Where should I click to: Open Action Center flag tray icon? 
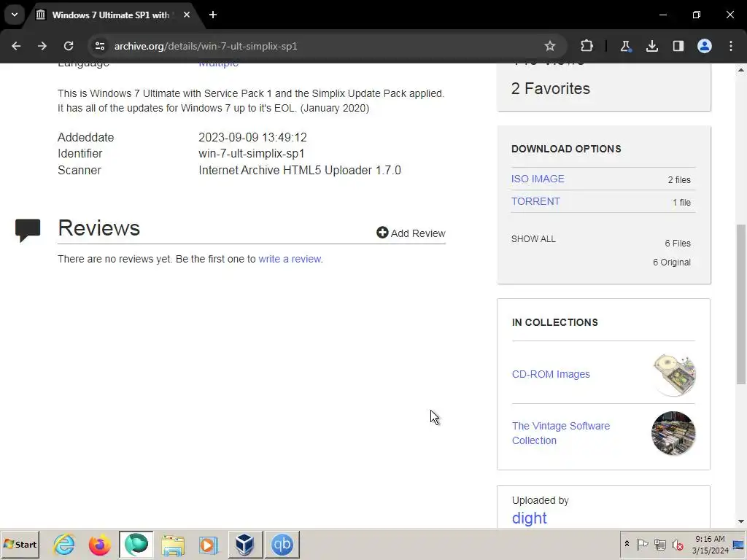pos(642,544)
